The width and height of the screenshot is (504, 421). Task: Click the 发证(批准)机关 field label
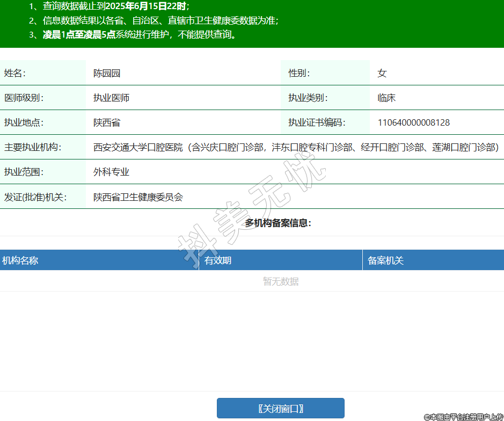(35, 197)
